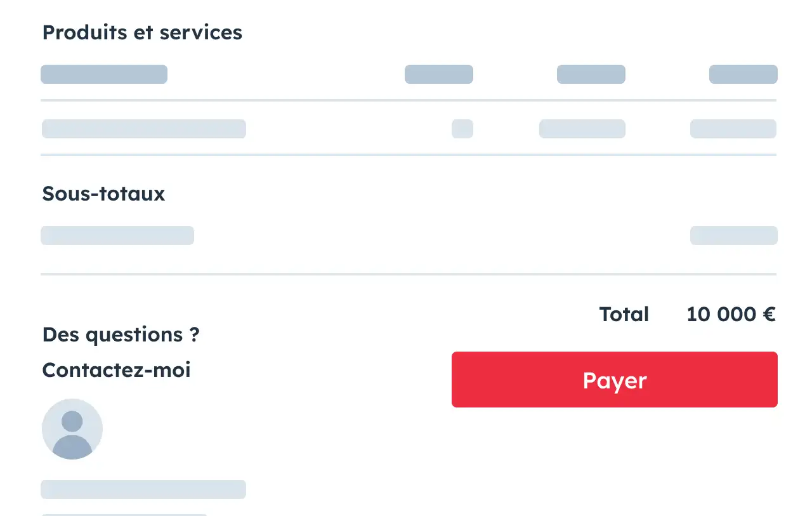Click the cut-off placeholder bar at page bottom
The height and width of the screenshot is (516, 812).
pyautogui.click(x=124, y=514)
